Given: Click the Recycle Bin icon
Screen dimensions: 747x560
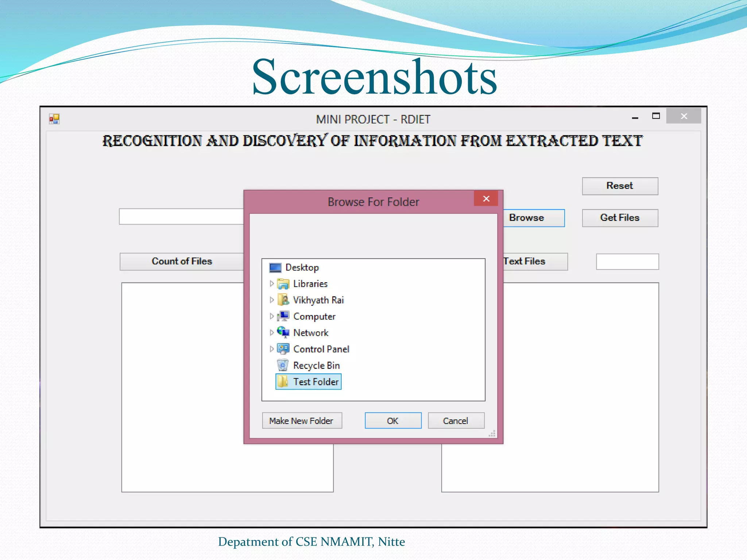Looking at the screenshot, I should click(283, 365).
